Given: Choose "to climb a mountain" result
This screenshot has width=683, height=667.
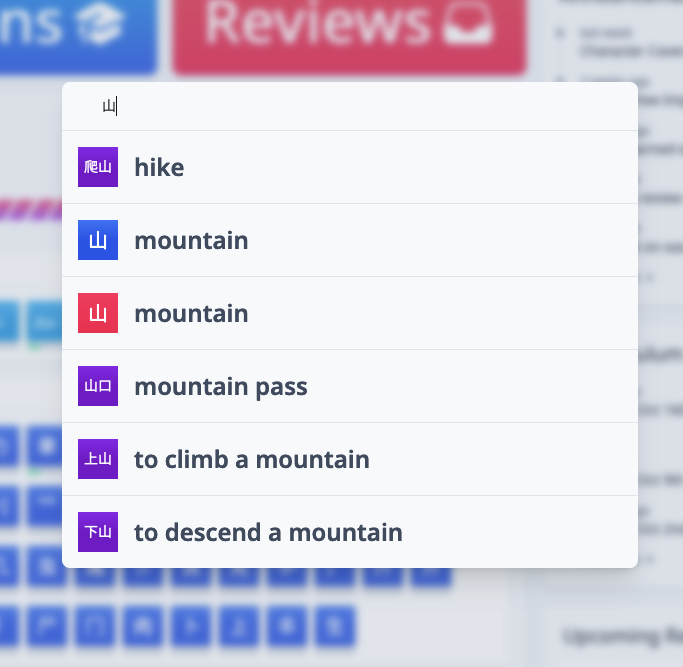Looking at the screenshot, I should click(x=350, y=459).
